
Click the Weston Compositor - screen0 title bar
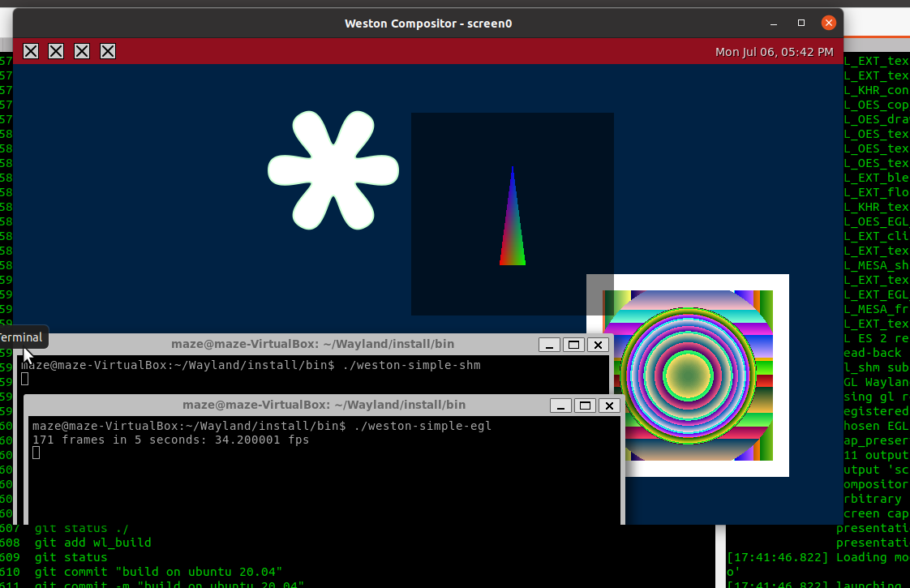point(427,23)
